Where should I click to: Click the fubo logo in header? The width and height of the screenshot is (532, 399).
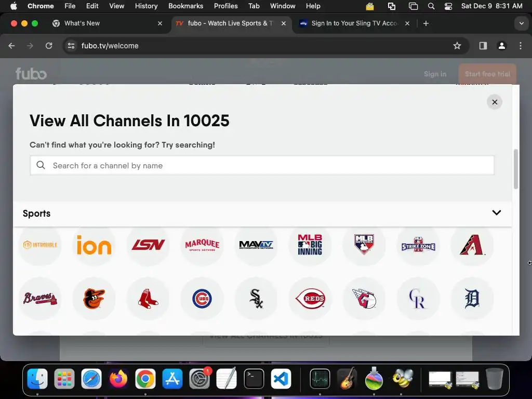click(x=31, y=74)
